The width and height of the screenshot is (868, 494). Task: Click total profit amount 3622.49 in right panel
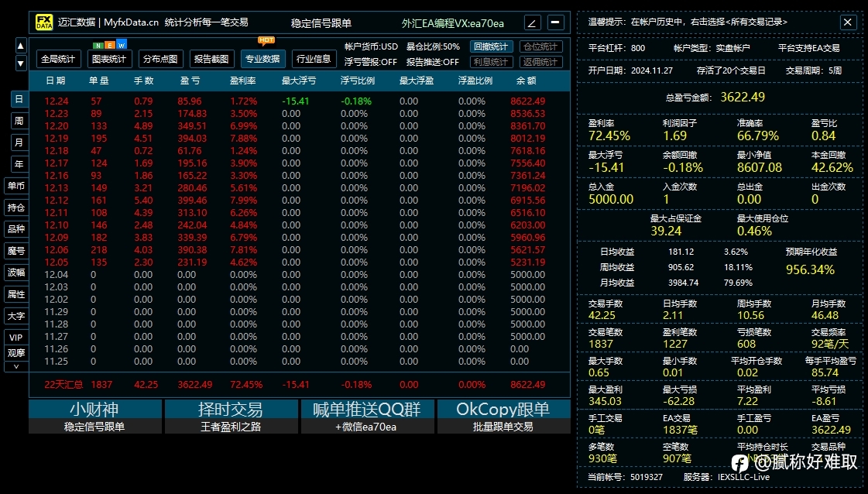(x=743, y=97)
